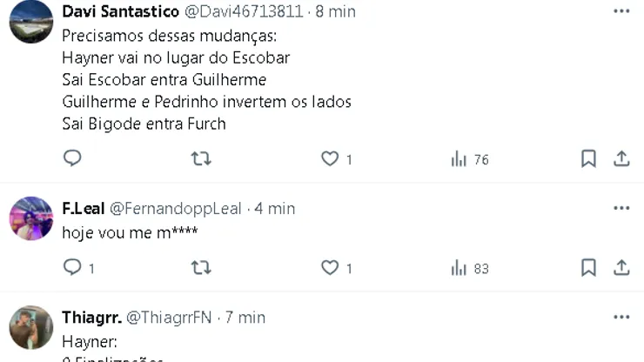Reply to Davi Santastico's tweet

click(x=72, y=158)
